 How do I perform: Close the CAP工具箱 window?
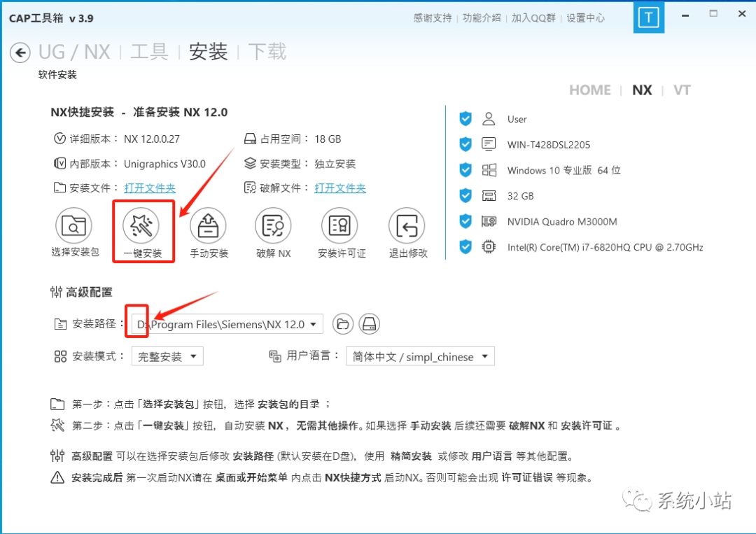click(x=742, y=14)
